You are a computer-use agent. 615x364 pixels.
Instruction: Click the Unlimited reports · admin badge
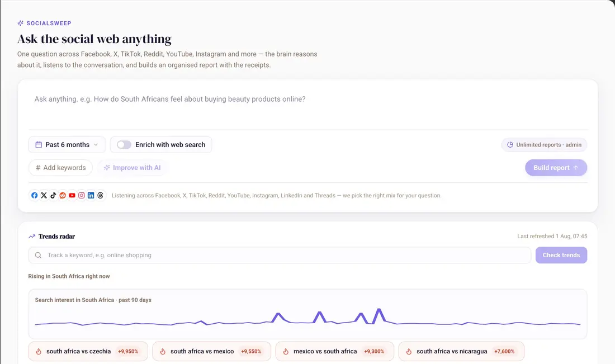click(x=545, y=145)
